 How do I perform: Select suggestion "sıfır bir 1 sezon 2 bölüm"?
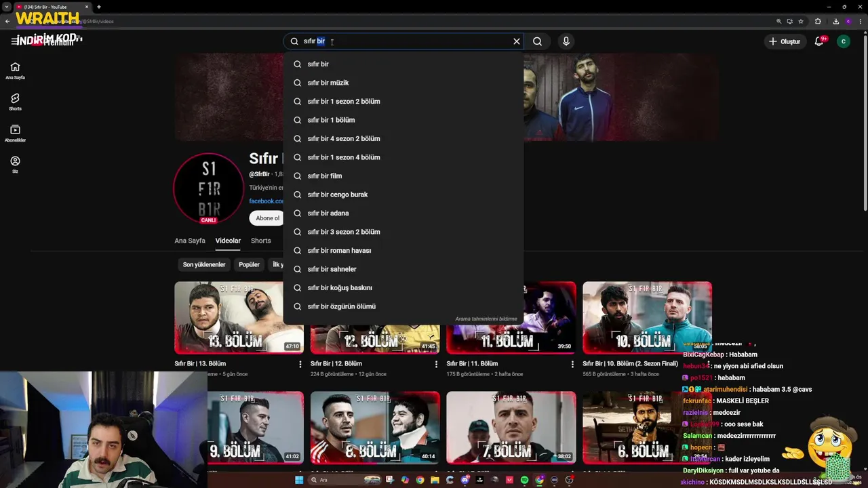point(403,101)
